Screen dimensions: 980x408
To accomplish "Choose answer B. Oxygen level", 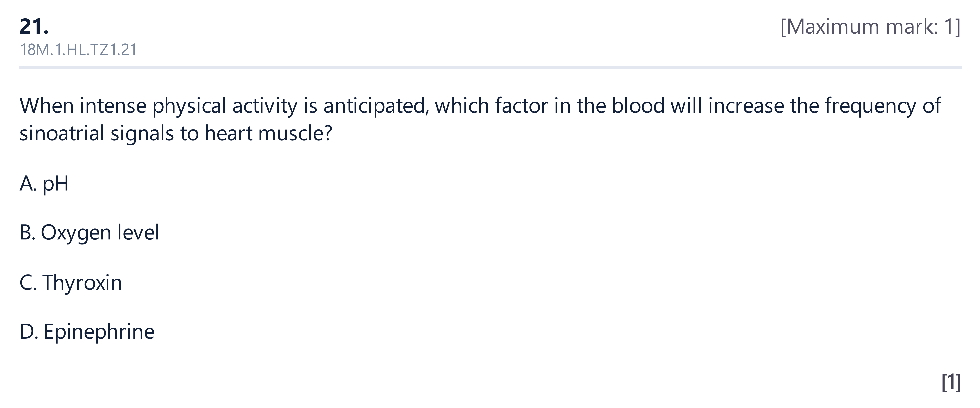I will [89, 233].
